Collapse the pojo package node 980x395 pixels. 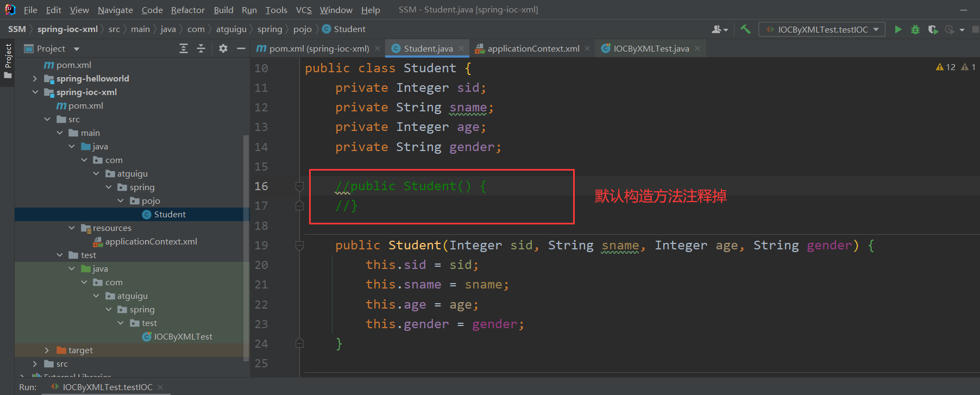coord(121,201)
